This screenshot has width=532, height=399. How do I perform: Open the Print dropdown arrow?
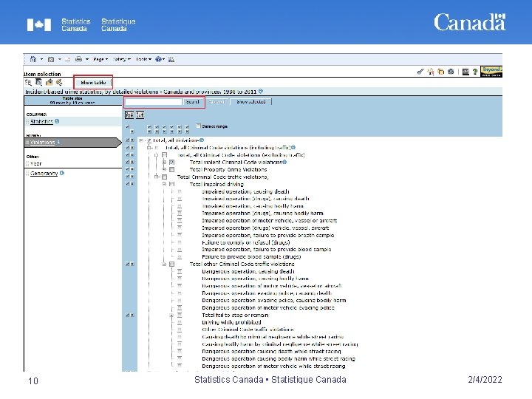tap(87, 59)
